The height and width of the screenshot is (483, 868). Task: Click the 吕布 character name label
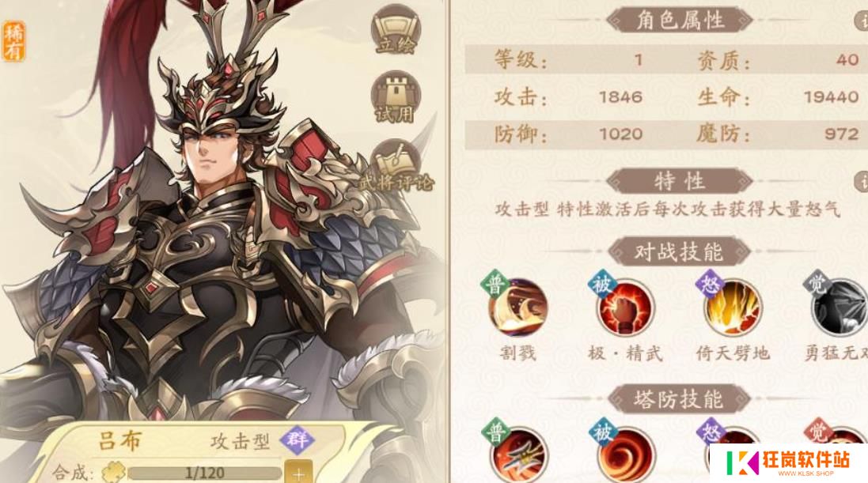pyautogui.click(x=120, y=442)
